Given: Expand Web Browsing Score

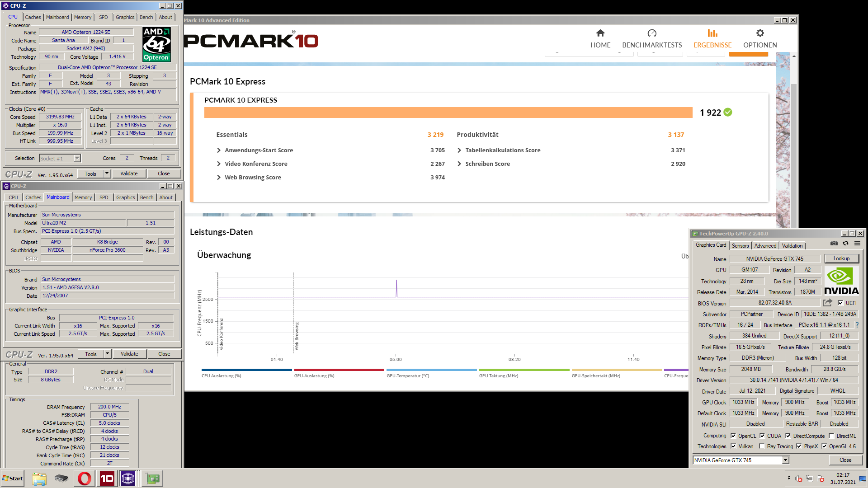Looking at the screenshot, I should [x=219, y=177].
